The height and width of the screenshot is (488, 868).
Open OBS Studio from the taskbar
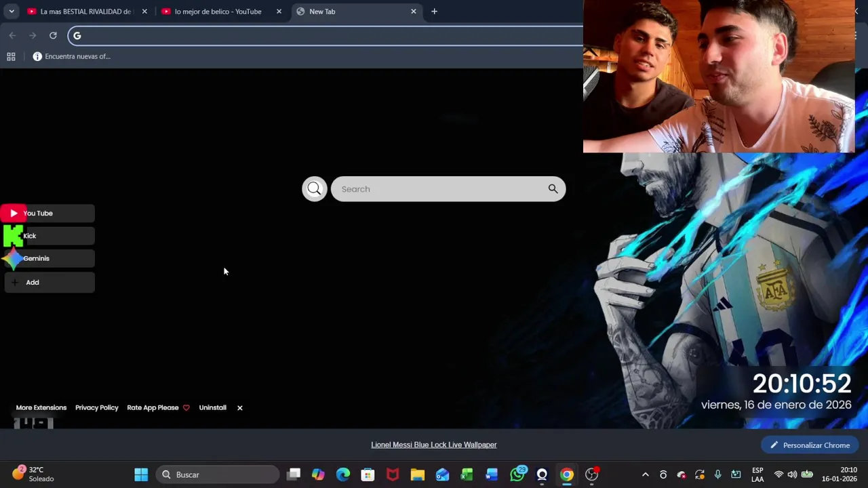tap(592, 474)
